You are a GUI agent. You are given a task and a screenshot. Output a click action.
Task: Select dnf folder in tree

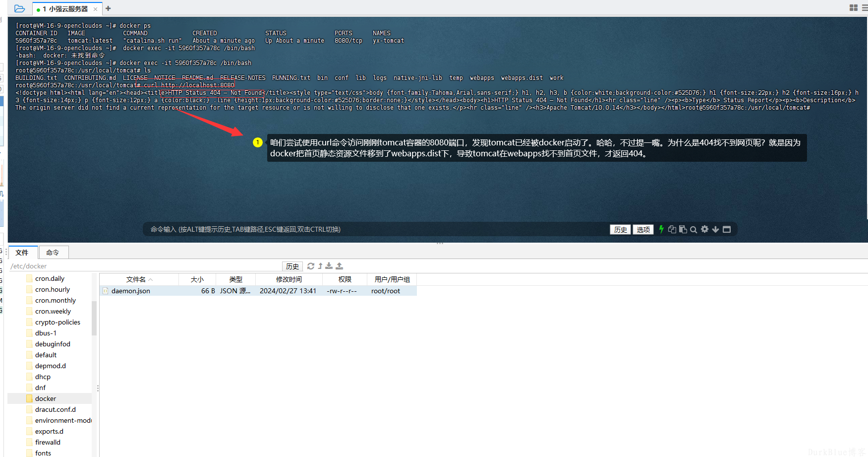pos(40,388)
